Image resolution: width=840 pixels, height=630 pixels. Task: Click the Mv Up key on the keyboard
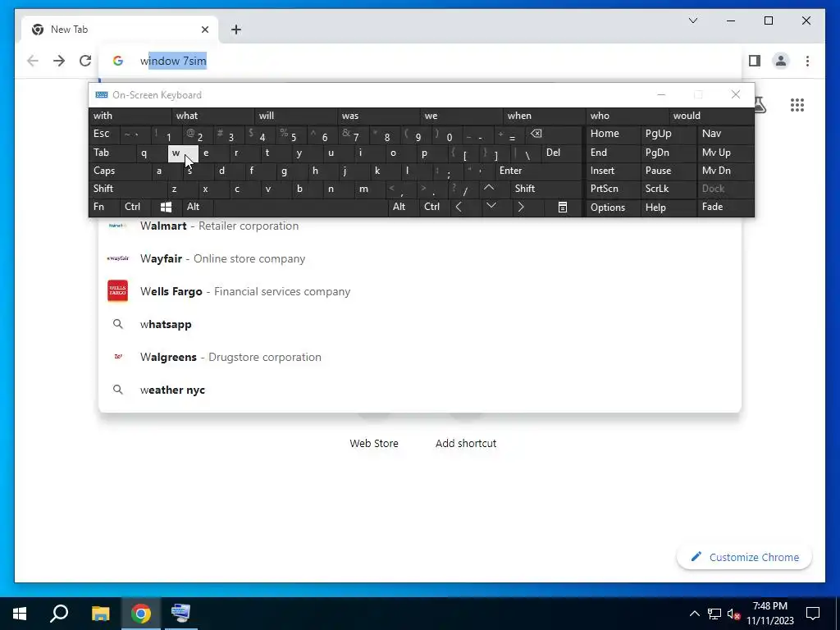(725, 153)
